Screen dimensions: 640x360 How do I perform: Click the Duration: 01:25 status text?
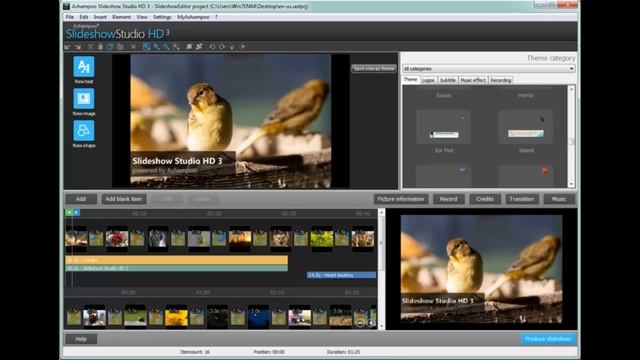point(343,352)
